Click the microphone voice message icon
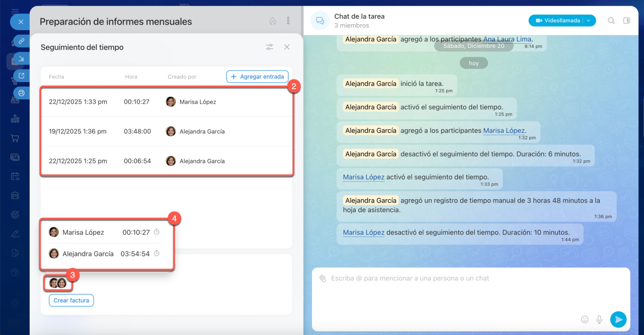 coord(599,319)
